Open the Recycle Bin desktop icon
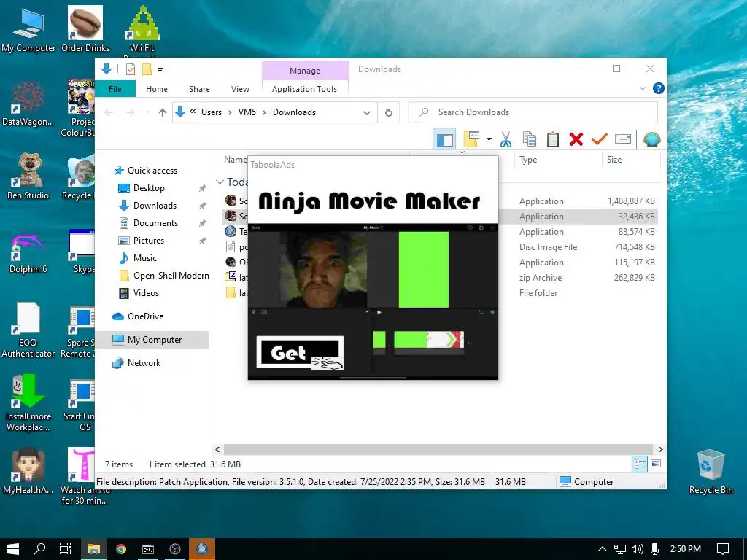 pos(711,472)
